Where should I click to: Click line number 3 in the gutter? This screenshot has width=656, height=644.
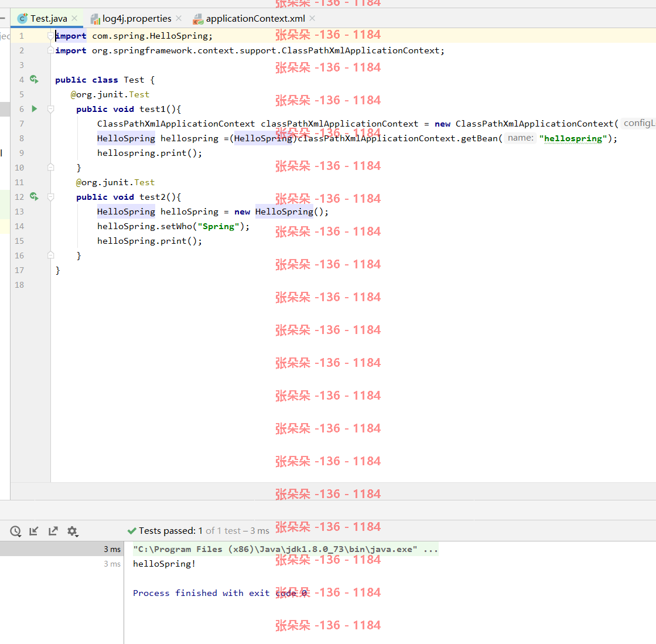[21, 65]
